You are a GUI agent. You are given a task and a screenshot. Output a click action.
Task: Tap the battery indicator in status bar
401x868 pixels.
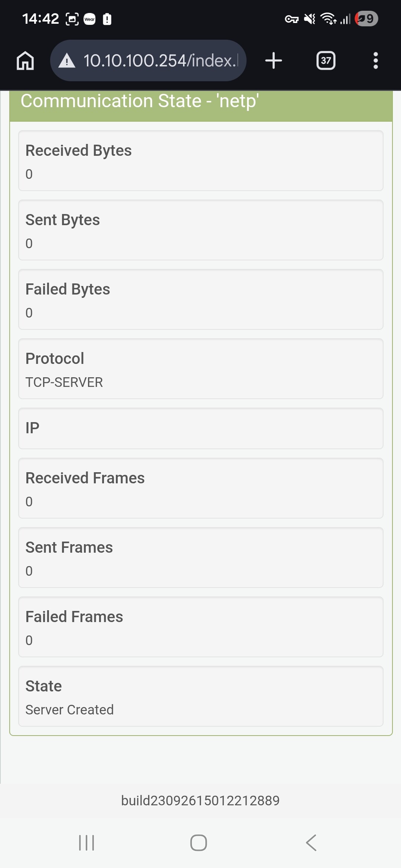pyautogui.click(x=366, y=19)
